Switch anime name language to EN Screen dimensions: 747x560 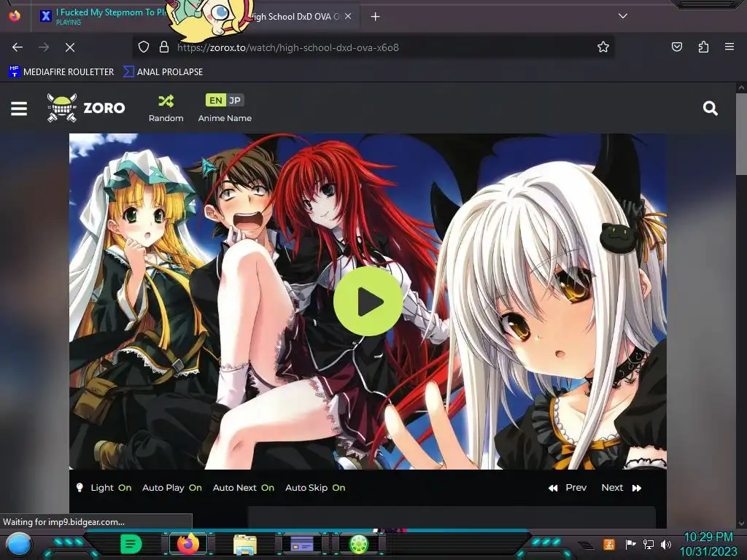click(215, 101)
